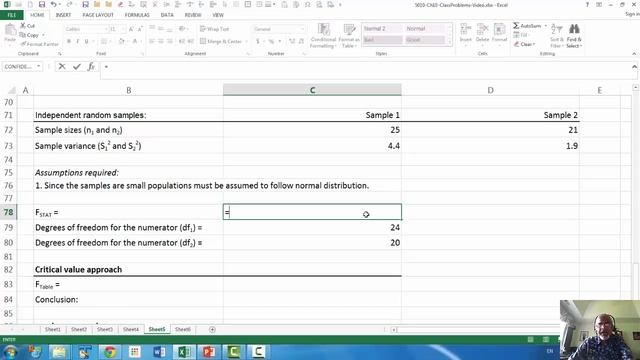Confirm entry with the checkmark icon
The image size is (640, 360).
click(x=77, y=67)
